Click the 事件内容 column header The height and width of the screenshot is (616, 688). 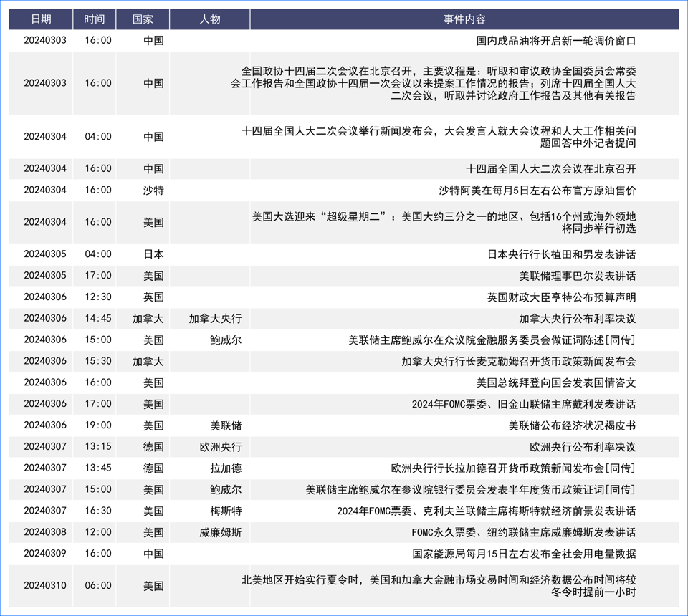point(464,19)
